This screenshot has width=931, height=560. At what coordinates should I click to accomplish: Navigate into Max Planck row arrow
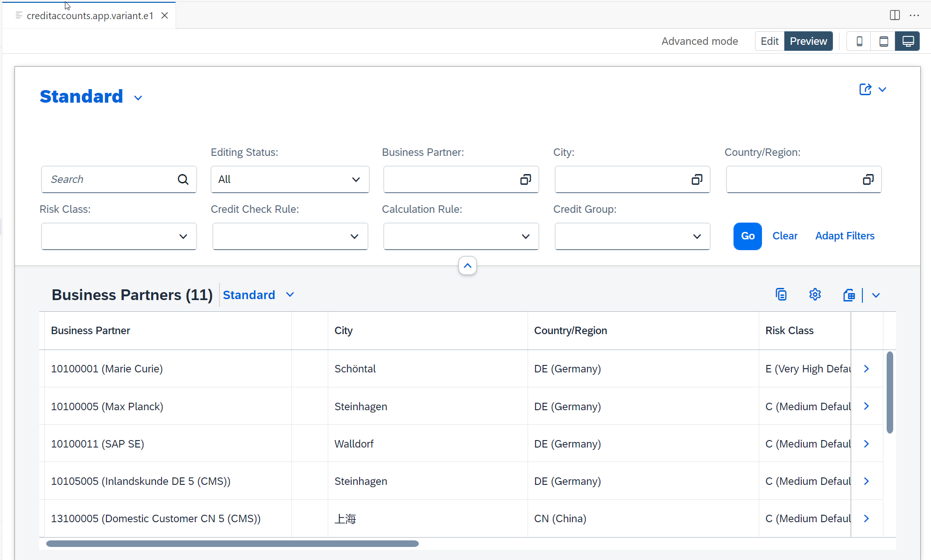[867, 406]
